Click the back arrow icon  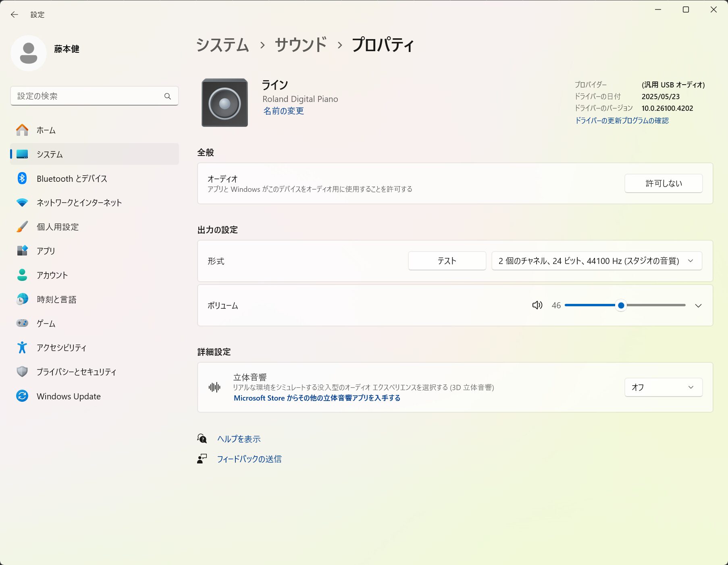[15, 15]
